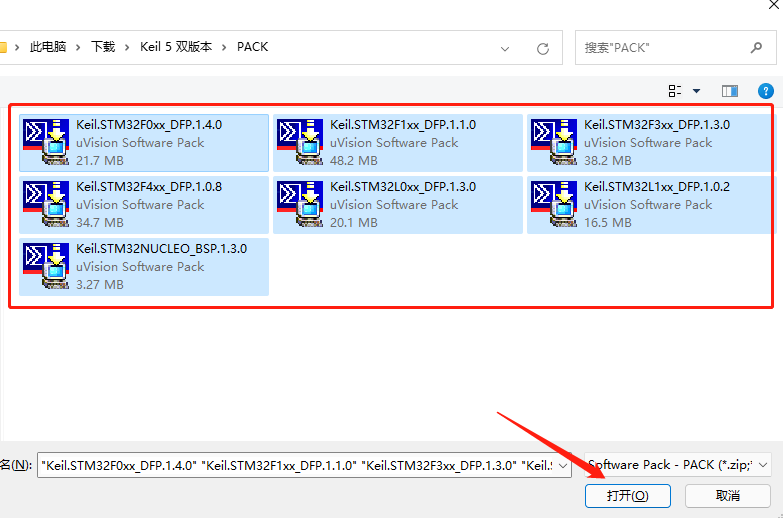This screenshot has width=783, height=518.
Task: Click file name Keil.STM32L1xx_DFP.1.0.2
Action: [x=657, y=187]
